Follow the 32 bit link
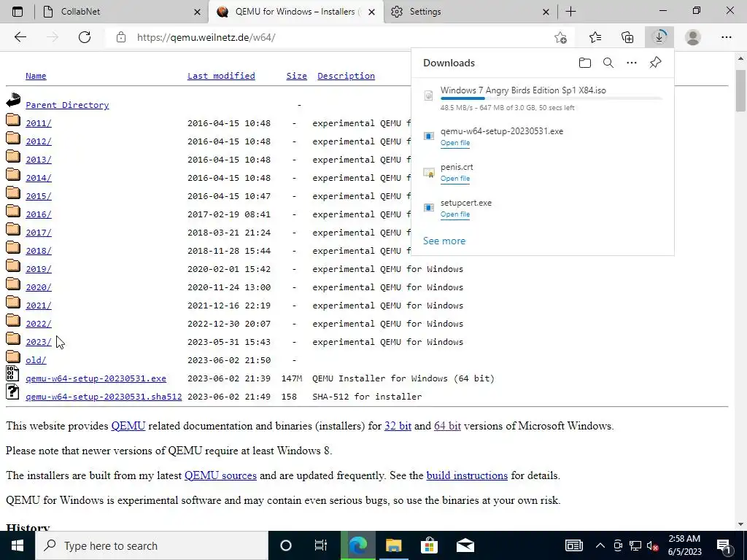 pyautogui.click(x=398, y=426)
